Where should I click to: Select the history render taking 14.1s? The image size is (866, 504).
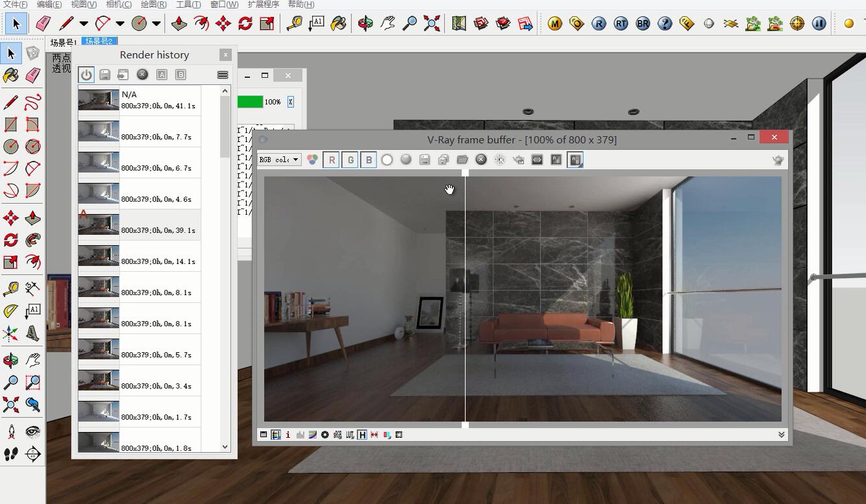coord(140,256)
